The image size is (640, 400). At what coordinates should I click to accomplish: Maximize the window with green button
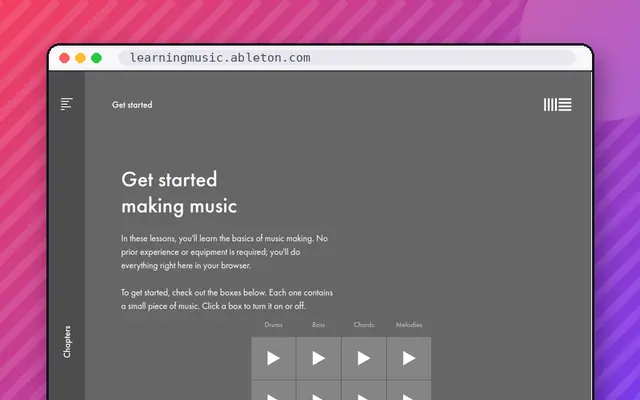(x=96, y=58)
